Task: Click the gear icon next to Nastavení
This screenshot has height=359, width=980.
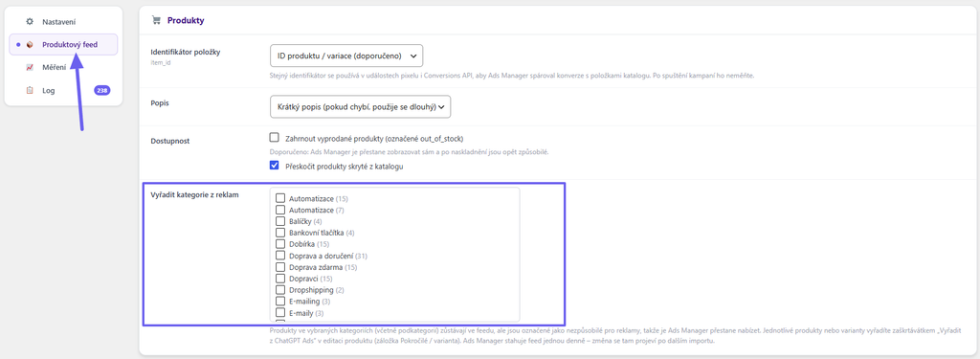Action: [x=30, y=22]
